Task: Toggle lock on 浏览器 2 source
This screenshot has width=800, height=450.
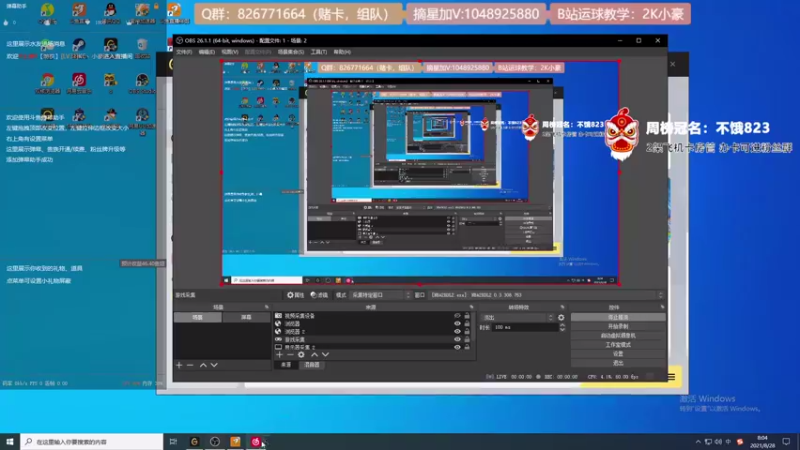Action: coord(467,331)
